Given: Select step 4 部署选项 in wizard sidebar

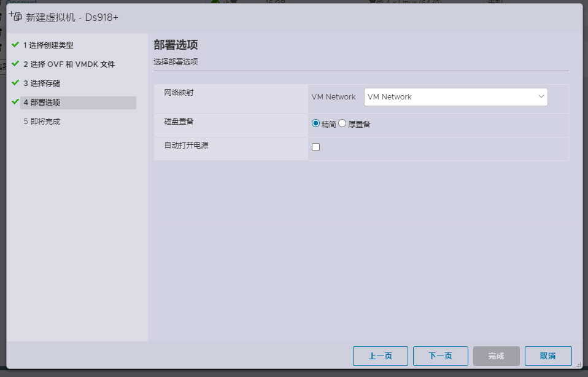Looking at the screenshot, I should click(42, 103).
